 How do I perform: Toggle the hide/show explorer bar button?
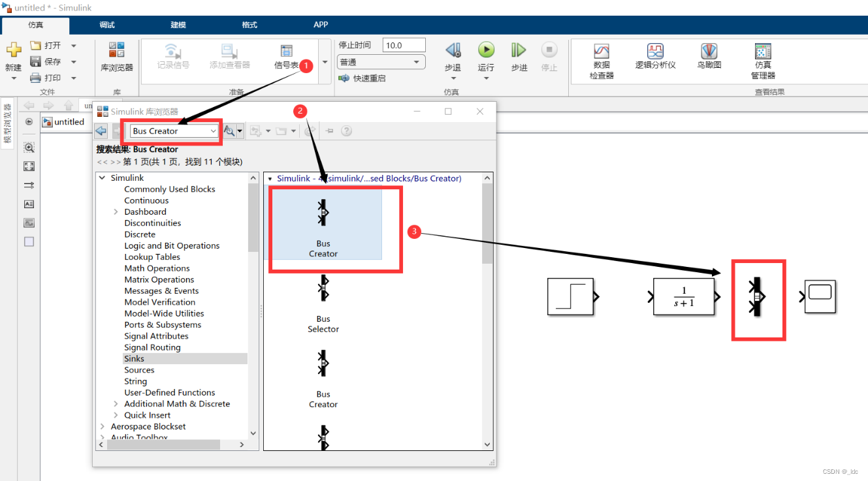point(29,122)
